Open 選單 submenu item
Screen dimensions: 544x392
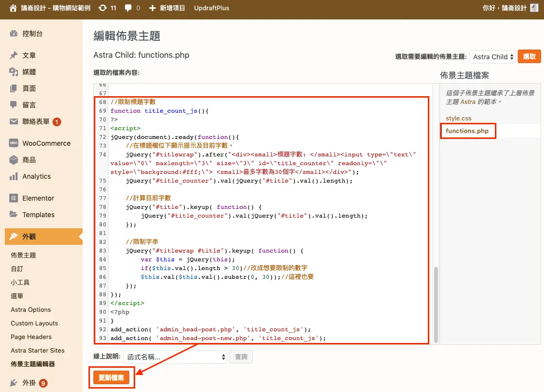point(17,296)
